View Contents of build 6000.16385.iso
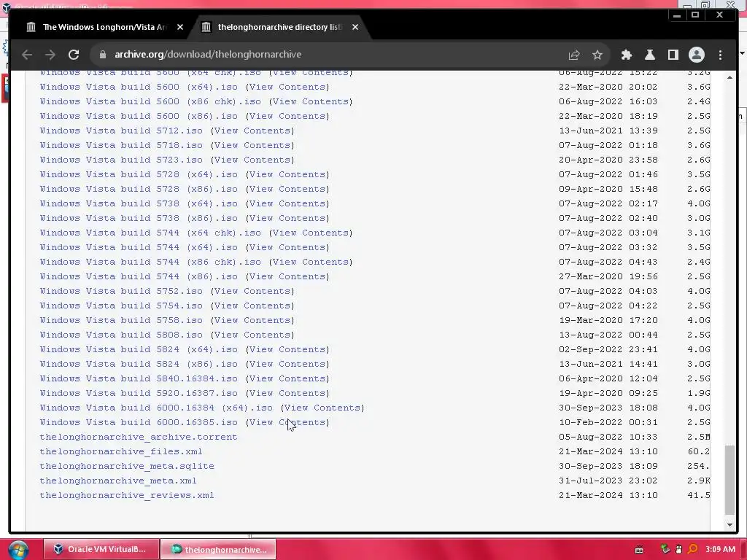Viewport: 747px width, 560px height. [x=287, y=422]
